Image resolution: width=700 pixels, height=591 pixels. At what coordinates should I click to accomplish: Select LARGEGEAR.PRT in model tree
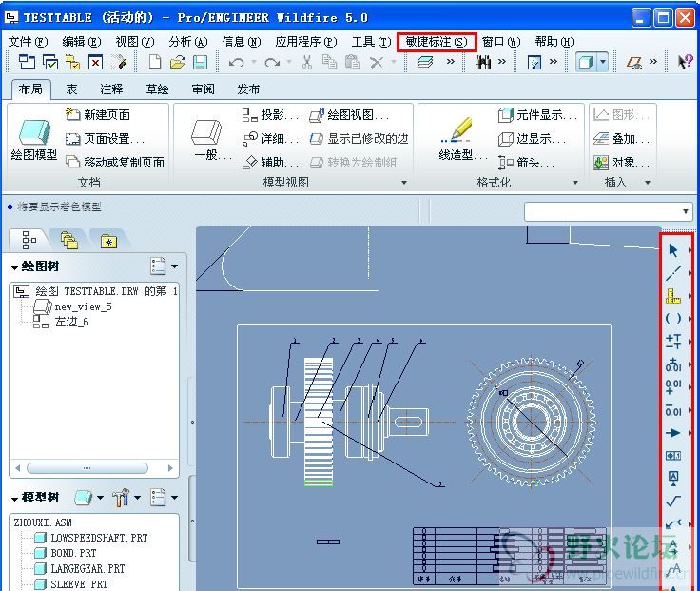click(80, 569)
